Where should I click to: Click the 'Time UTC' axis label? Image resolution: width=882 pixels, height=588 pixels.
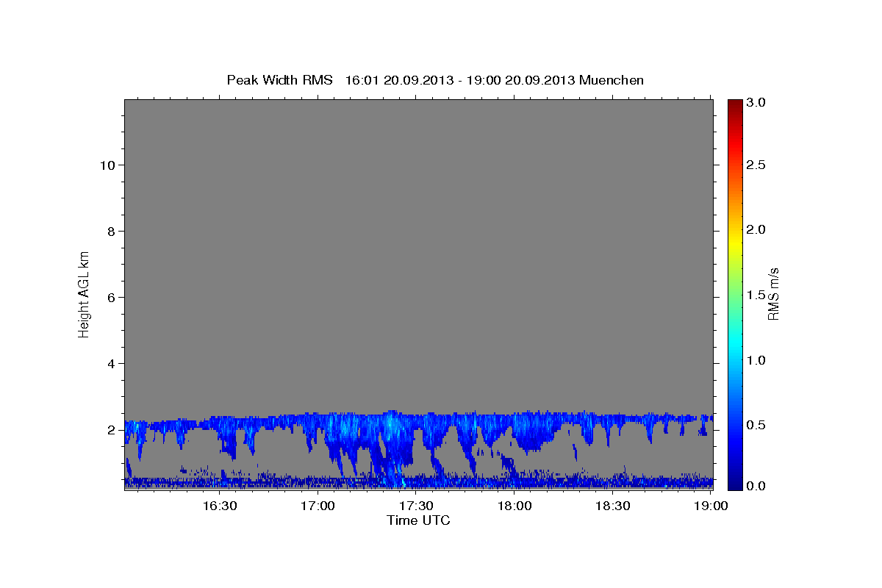[418, 520]
